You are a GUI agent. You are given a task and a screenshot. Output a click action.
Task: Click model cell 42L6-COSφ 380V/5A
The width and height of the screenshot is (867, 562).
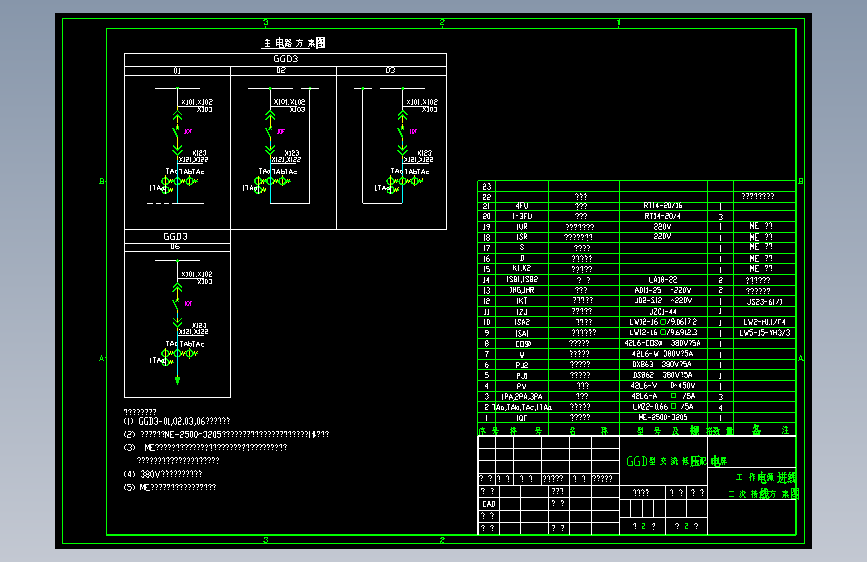pyautogui.click(x=662, y=344)
